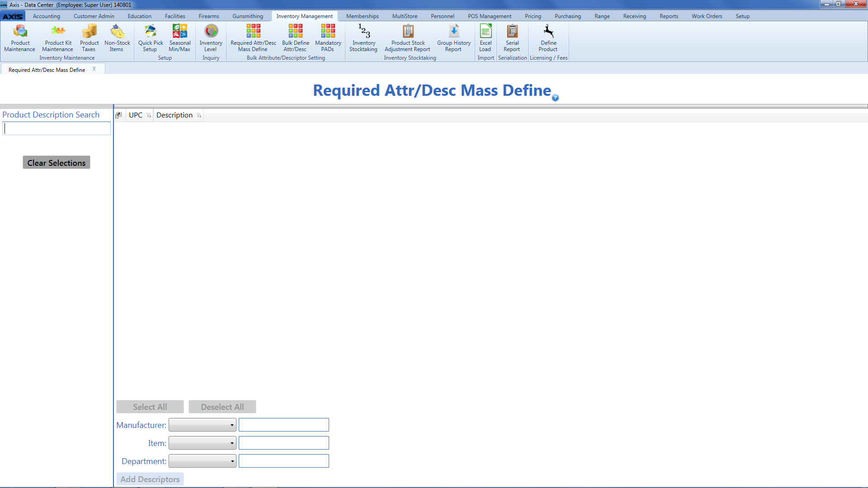This screenshot has width=868, height=488.
Task: Focus the Product Description Search field
Action: 57,128
